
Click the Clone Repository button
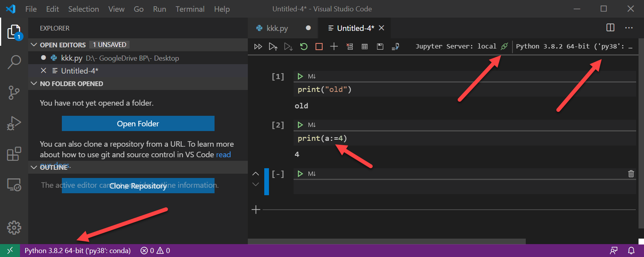pyautogui.click(x=138, y=186)
